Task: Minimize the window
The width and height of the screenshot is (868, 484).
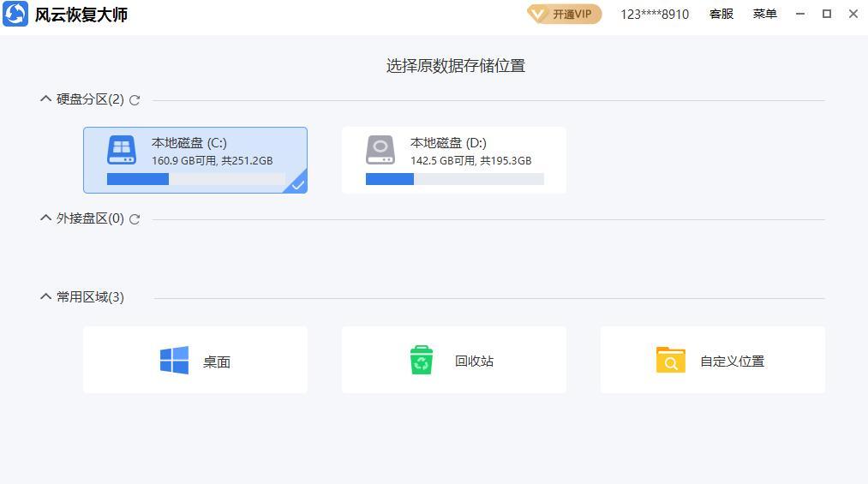Action: (x=800, y=14)
